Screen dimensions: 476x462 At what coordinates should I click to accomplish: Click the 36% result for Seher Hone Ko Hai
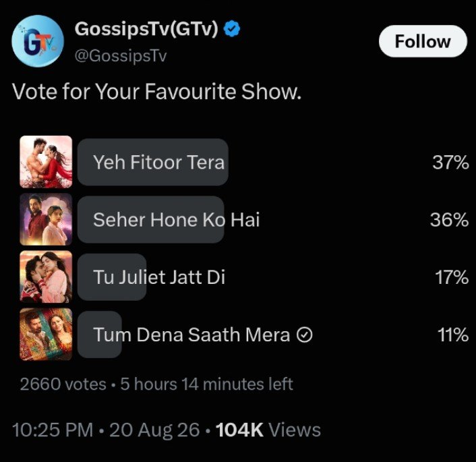(x=449, y=220)
